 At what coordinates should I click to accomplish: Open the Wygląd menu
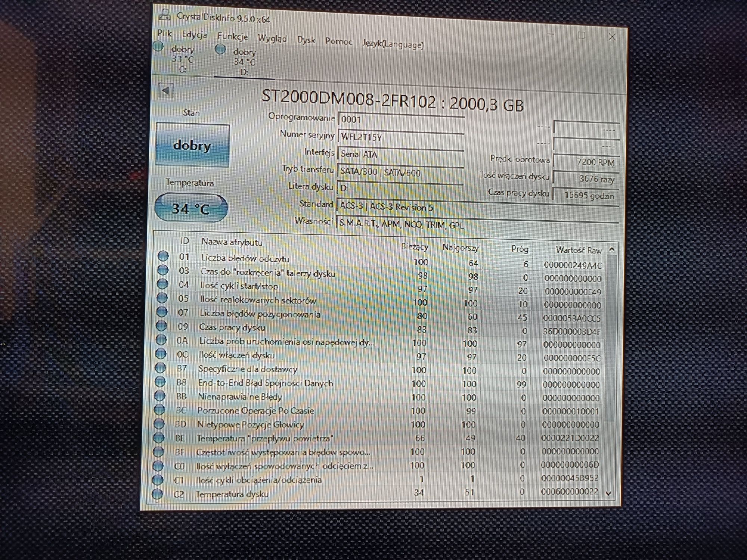(272, 38)
